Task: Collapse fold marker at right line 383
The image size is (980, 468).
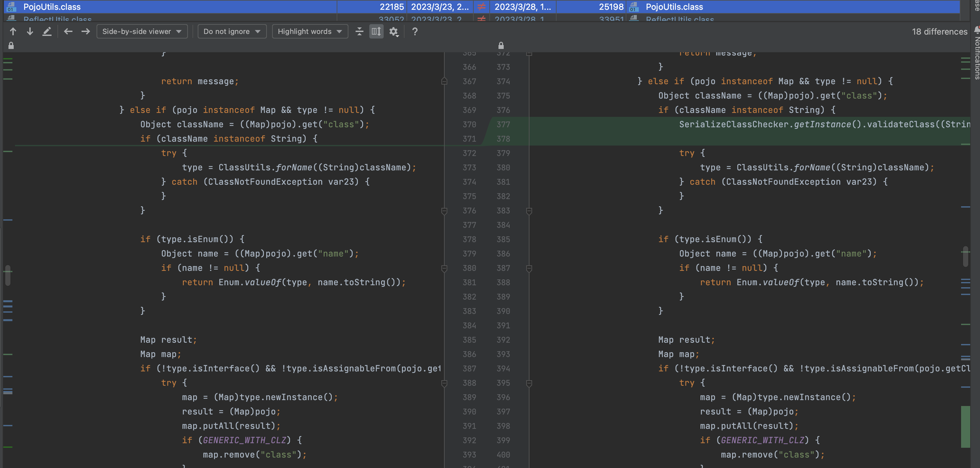Action: [x=529, y=211]
